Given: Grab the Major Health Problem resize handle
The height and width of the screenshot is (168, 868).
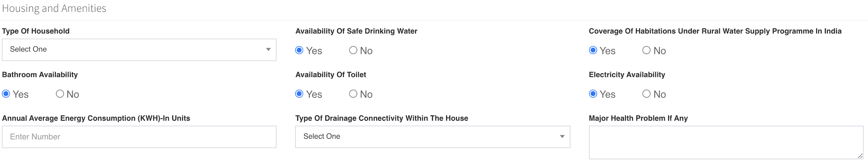Looking at the screenshot, I should (x=860, y=156).
